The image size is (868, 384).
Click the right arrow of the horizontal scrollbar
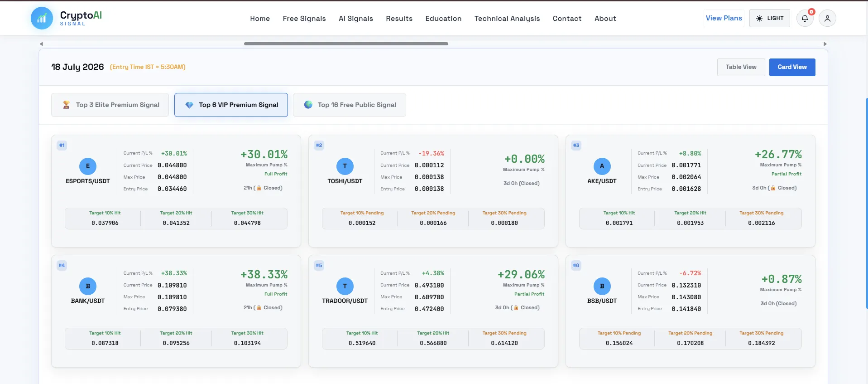[x=825, y=44]
